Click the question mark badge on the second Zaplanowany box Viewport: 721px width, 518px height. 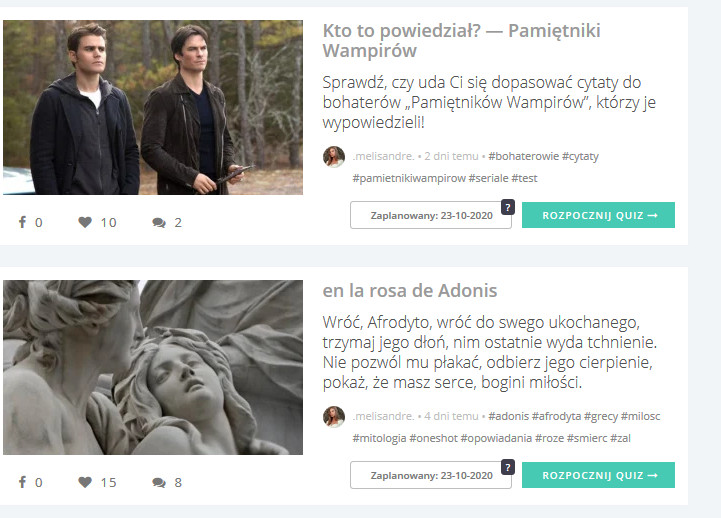coord(508,467)
